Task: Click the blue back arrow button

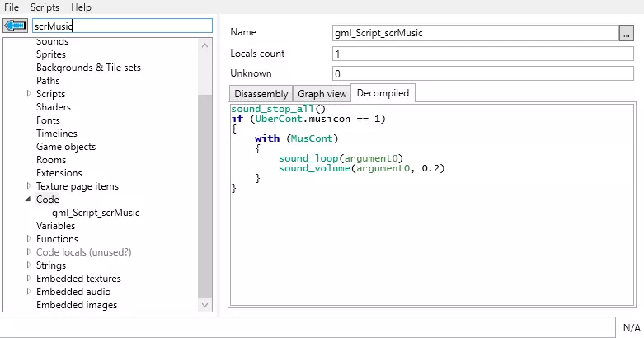Action: [16, 26]
